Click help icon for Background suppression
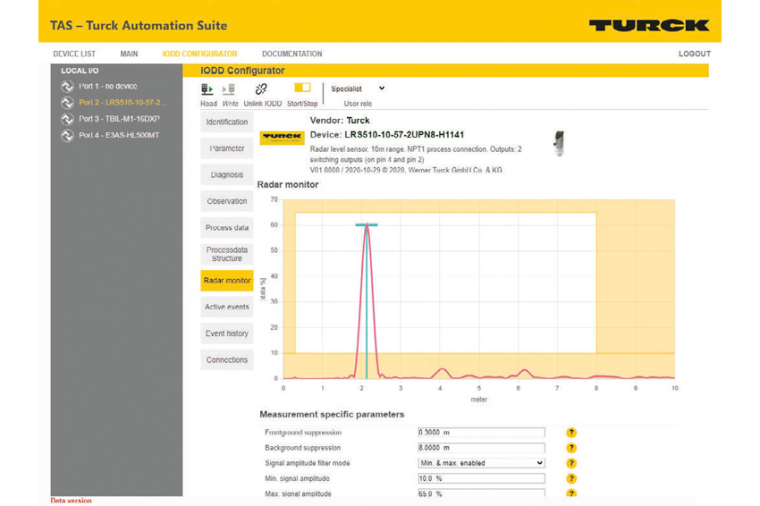The width and height of the screenshot is (760, 506). click(x=572, y=448)
